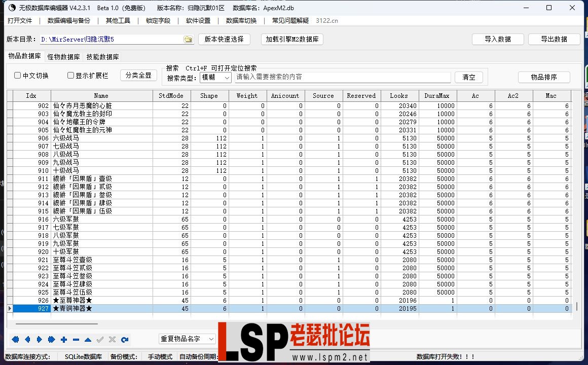Select the name cell 六级战马
The height and width of the screenshot is (365, 588).
(x=101, y=138)
